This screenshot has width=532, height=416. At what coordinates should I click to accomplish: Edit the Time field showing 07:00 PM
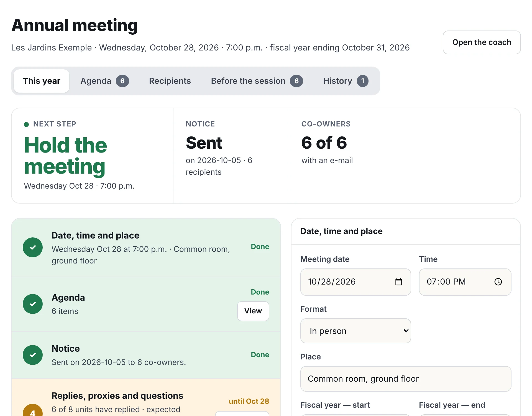pos(465,282)
